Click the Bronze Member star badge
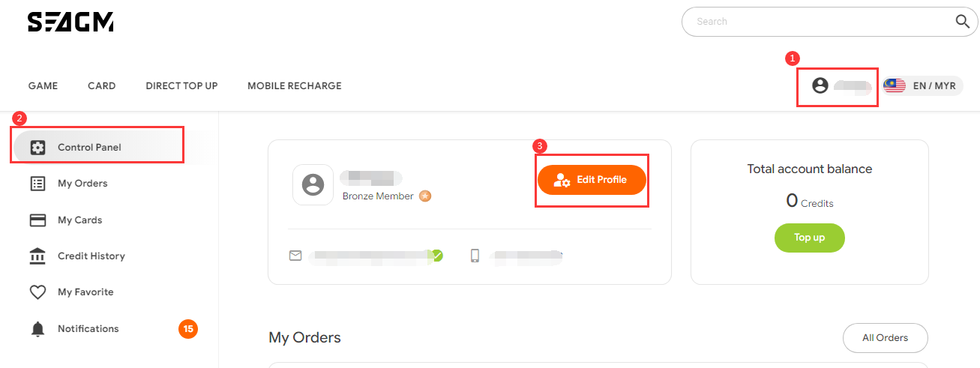 coord(425,196)
